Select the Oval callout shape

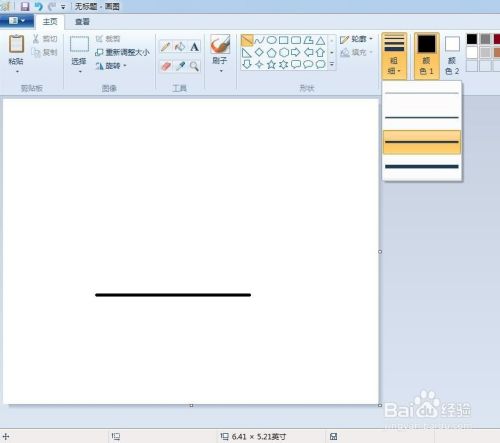click(308, 64)
